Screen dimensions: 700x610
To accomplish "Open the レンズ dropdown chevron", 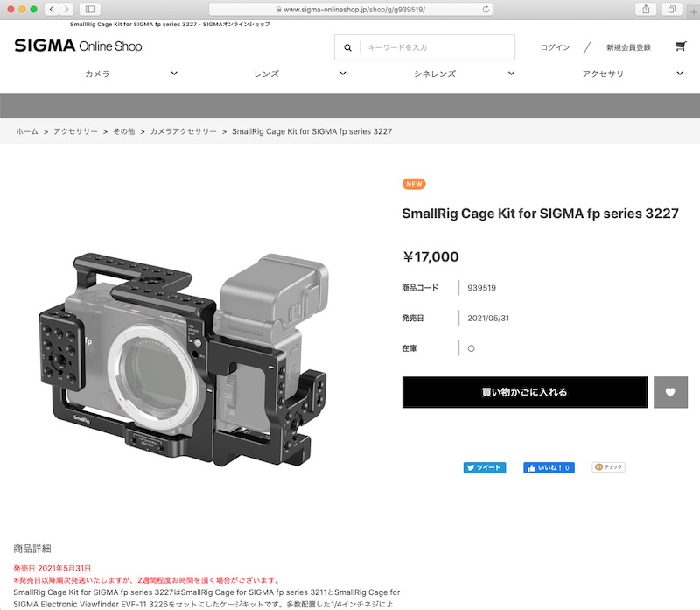I will pyautogui.click(x=342, y=74).
